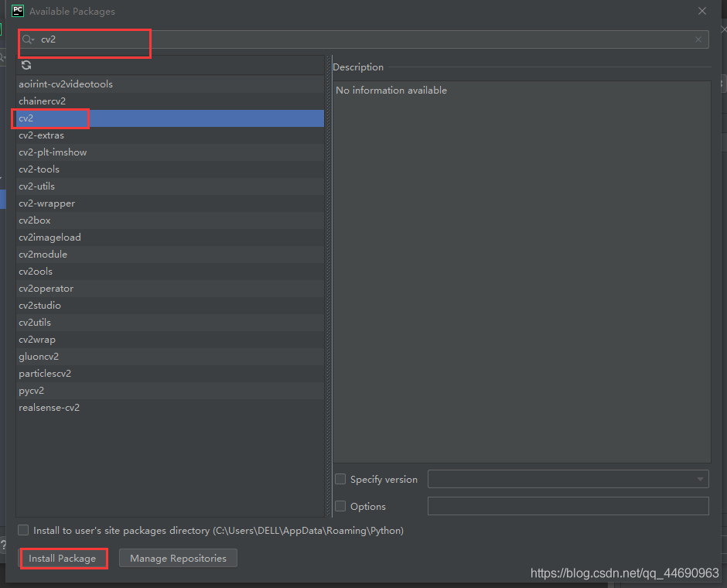
Task: Select the cv2box package
Action: [170, 220]
